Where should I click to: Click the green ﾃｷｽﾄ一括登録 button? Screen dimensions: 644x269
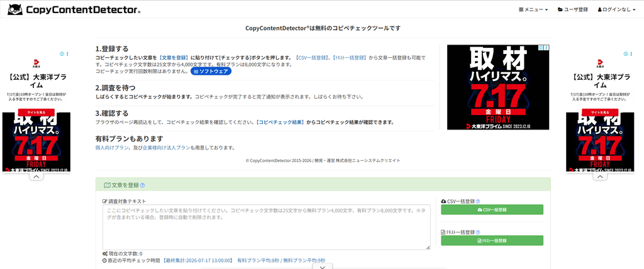pyautogui.click(x=492, y=240)
